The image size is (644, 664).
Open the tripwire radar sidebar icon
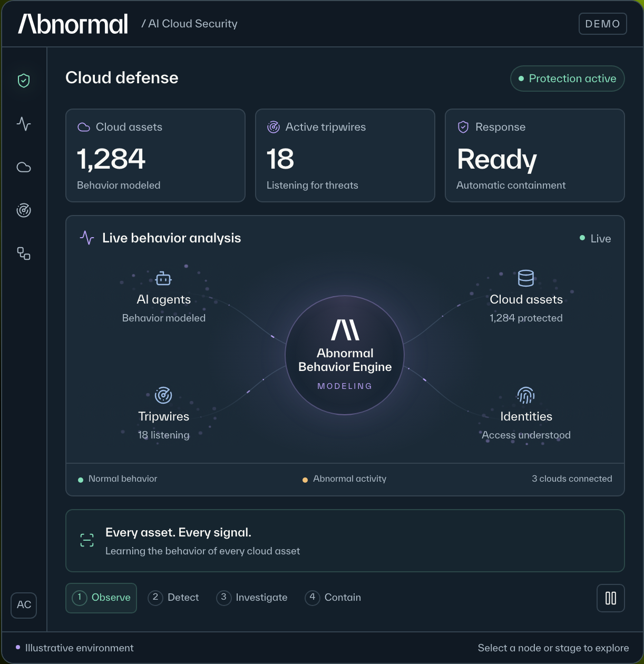coord(24,210)
